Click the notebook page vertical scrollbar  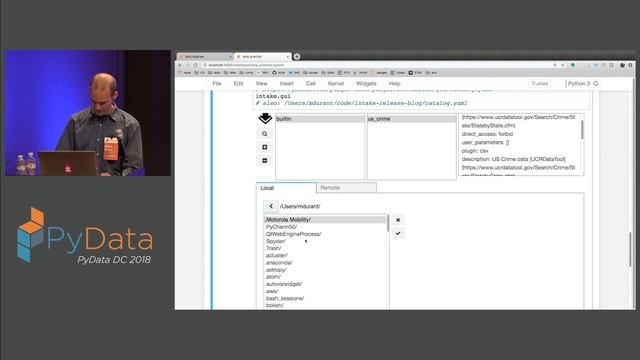coord(631,249)
